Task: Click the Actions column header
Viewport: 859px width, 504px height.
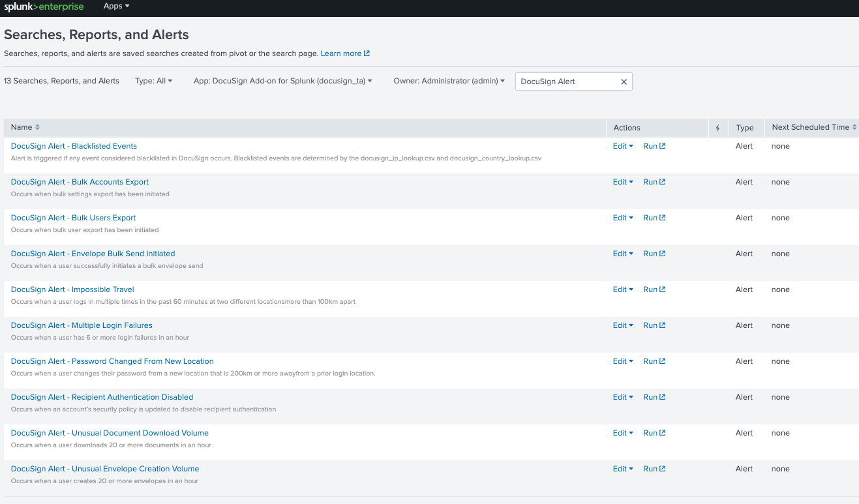Action: pos(627,128)
